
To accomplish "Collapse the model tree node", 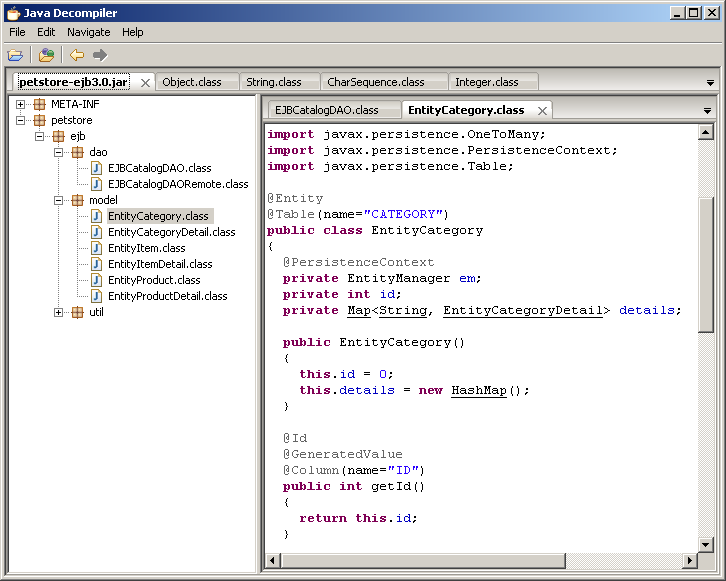I will coord(58,200).
